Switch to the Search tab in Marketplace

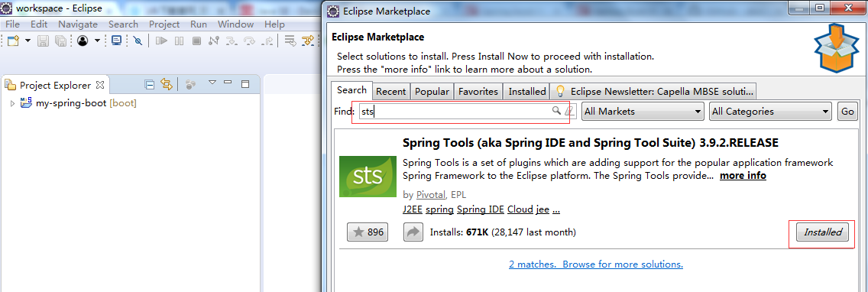coord(351,90)
